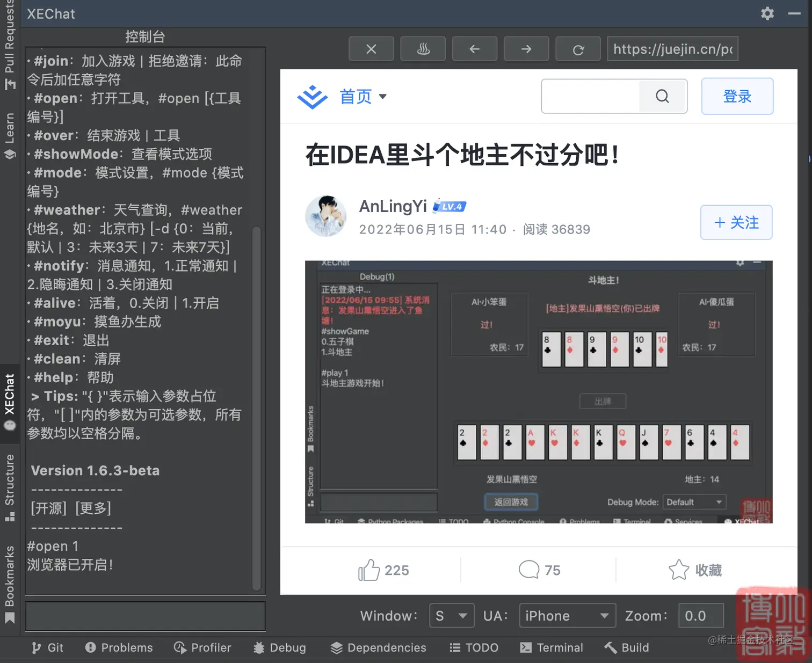Click the Juejin search input box
The height and width of the screenshot is (663, 812).
pyautogui.click(x=590, y=96)
